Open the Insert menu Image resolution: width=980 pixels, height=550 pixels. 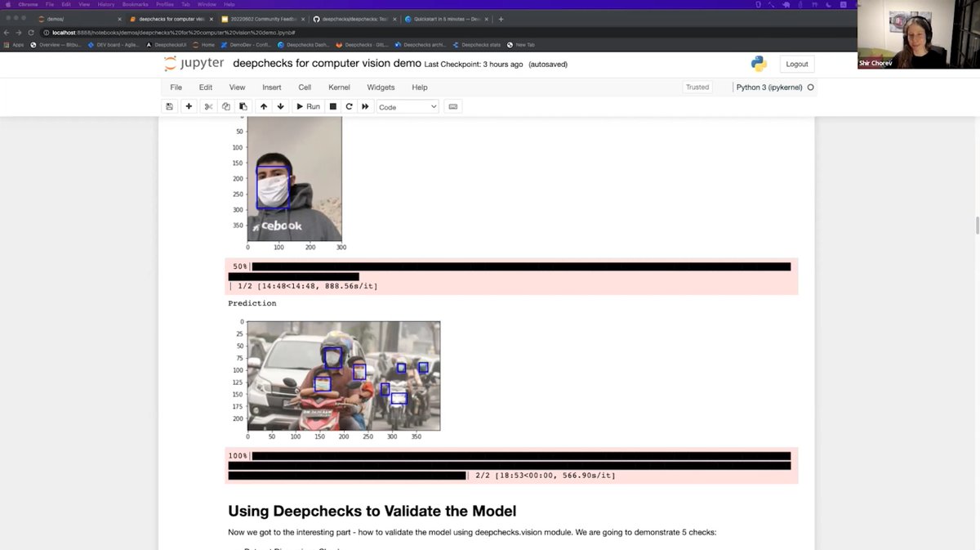271,87
